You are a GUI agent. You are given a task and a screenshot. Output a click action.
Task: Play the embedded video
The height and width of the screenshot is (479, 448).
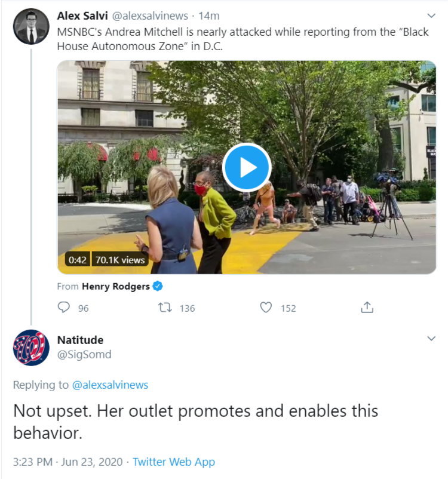click(x=247, y=168)
